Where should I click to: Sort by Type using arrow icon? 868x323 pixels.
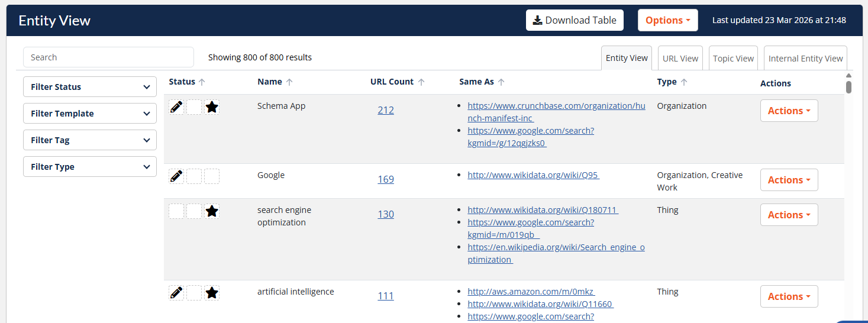tap(684, 82)
